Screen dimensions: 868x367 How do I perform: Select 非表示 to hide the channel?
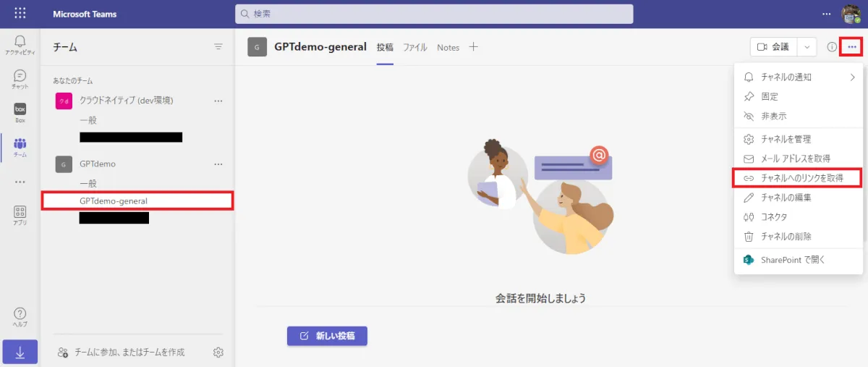[799, 116]
